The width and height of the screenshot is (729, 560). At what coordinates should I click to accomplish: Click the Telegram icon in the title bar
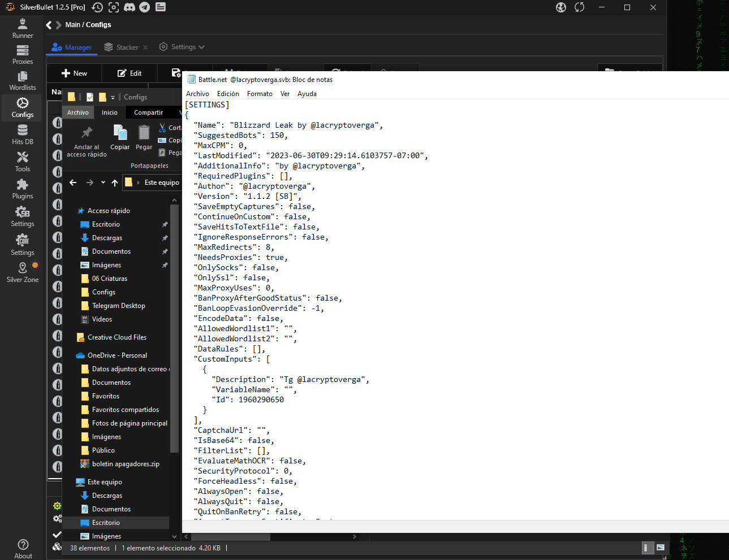coord(145,7)
